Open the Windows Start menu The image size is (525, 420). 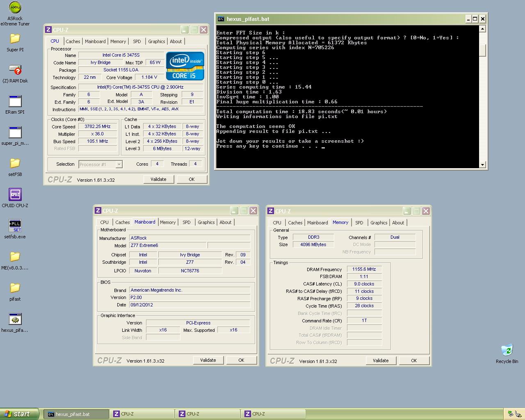[20, 414]
